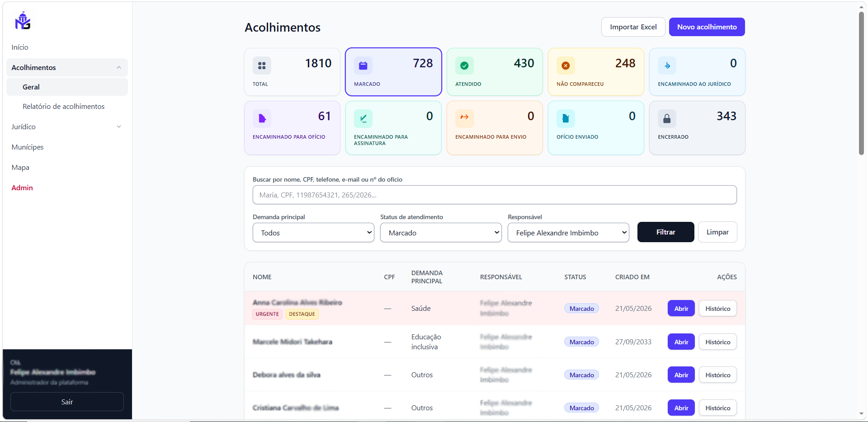Screen dimensions: 868x422
Task: Click the DESTAQUE tag
Action: 302,314
